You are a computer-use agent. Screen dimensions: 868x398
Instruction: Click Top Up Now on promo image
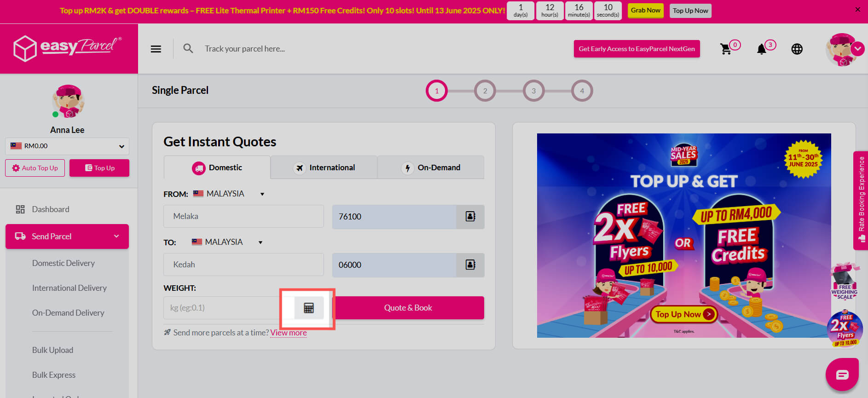[x=684, y=314]
